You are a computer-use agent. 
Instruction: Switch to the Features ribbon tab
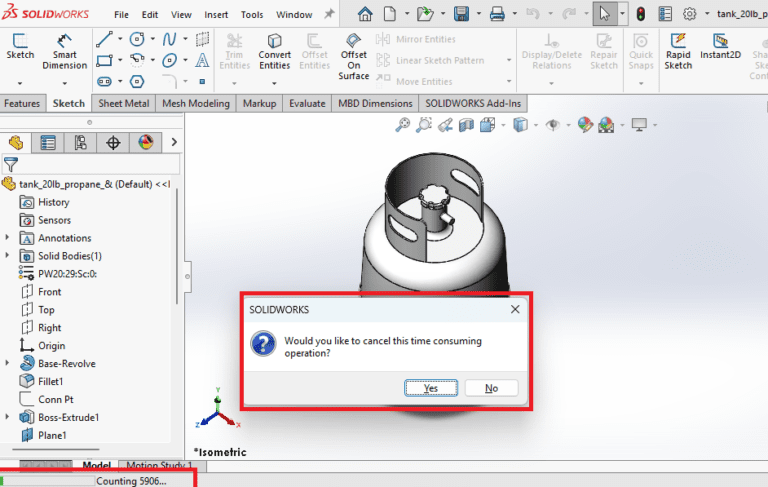pyautogui.click(x=22, y=103)
